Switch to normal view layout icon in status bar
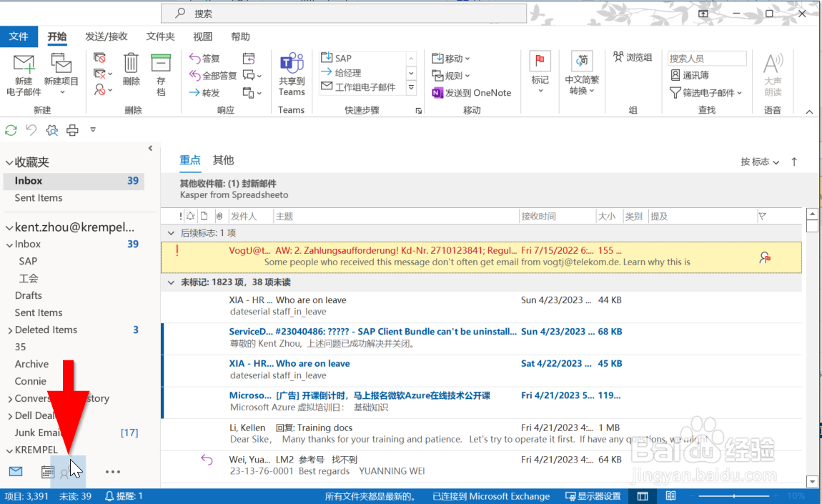Image resolution: width=822 pixels, height=504 pixels. tap(643, 496)
